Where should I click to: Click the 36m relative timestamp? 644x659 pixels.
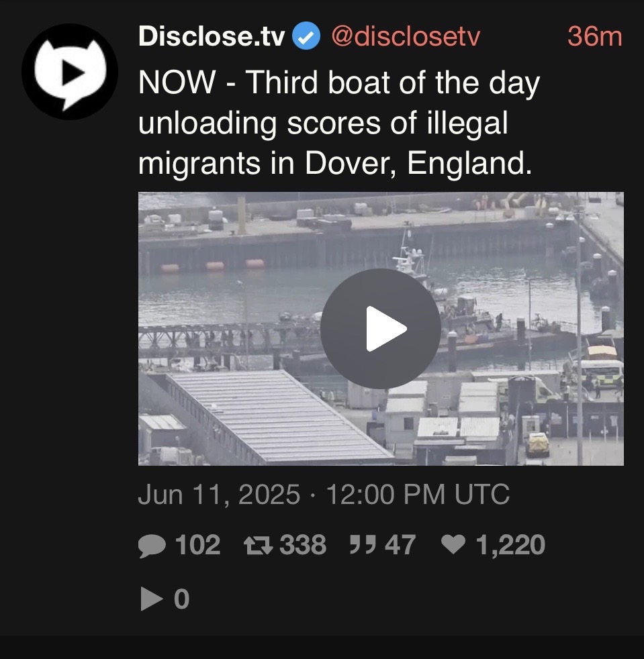(595, 36)
